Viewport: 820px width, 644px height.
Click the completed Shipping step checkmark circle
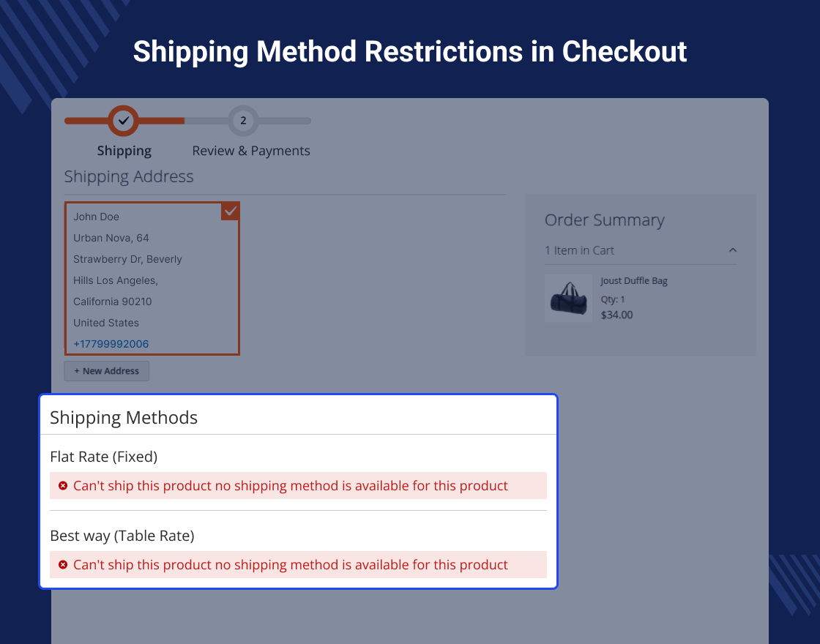point(124,121)
